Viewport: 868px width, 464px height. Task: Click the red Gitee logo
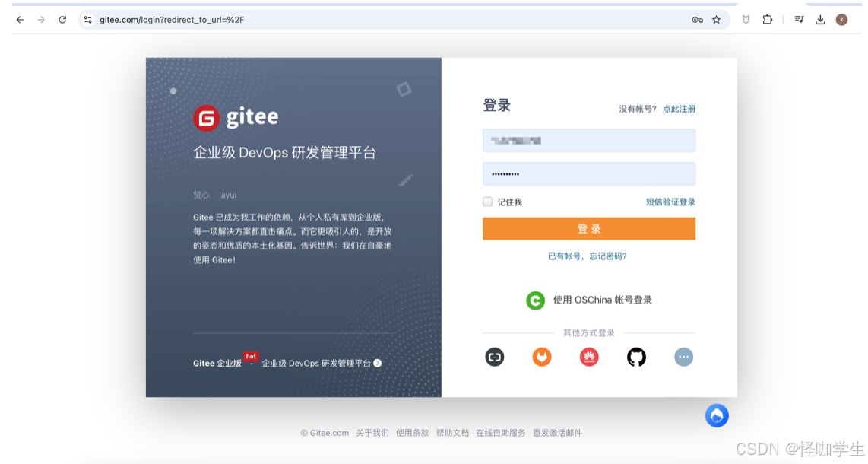[x=207, y=118]
